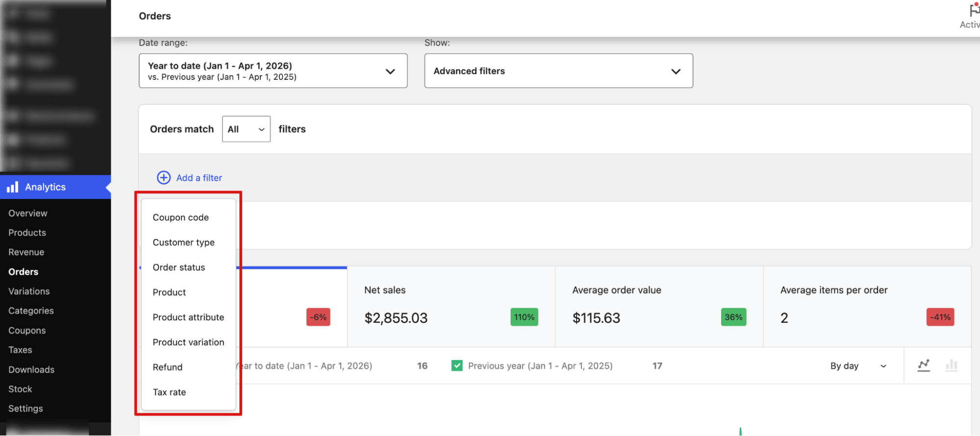Screen dimensions: 980x436
Task: Open the Variations report
Action: click(x=29, y=291)
